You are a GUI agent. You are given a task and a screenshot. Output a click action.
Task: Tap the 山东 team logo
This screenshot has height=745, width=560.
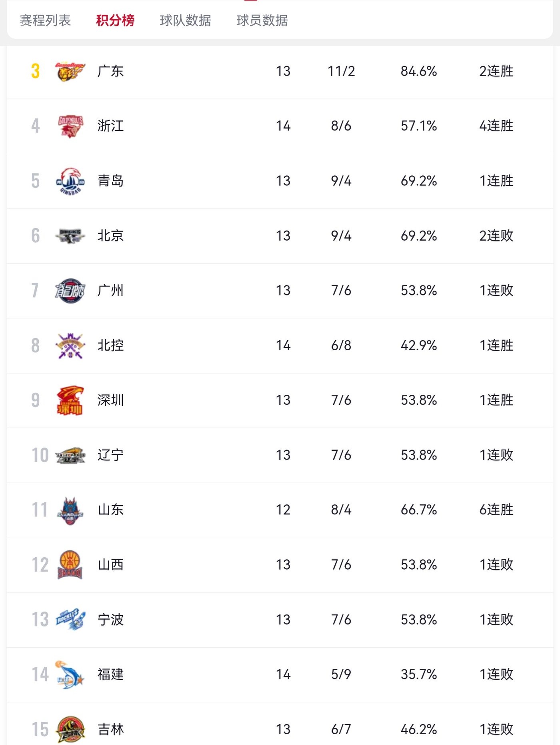(x=70, y=510)
